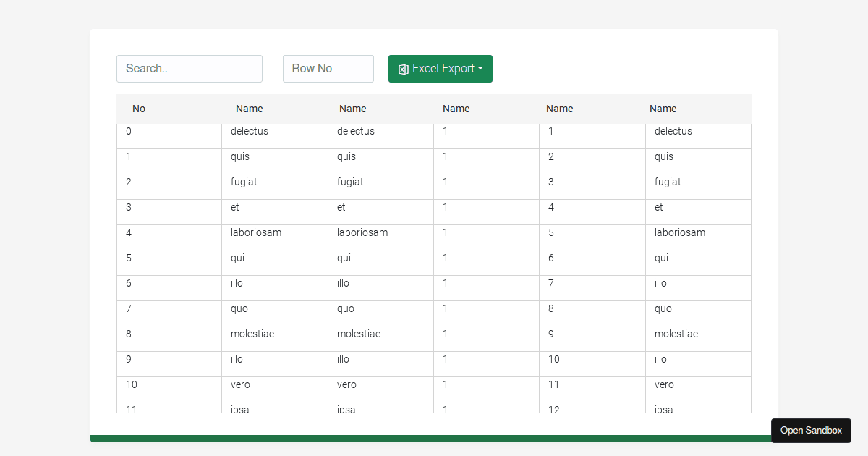868x456 pixels.
Task: Open the Excel Export dropdown menu
Action: pyautogui.click(x=440, y=69)
